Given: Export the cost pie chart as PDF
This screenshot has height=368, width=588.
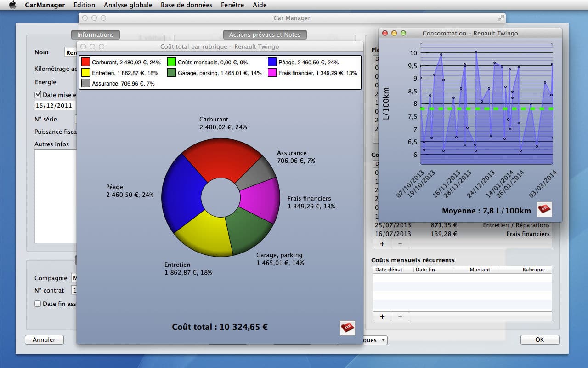Looking at the screenshot, I should point(347,328).
